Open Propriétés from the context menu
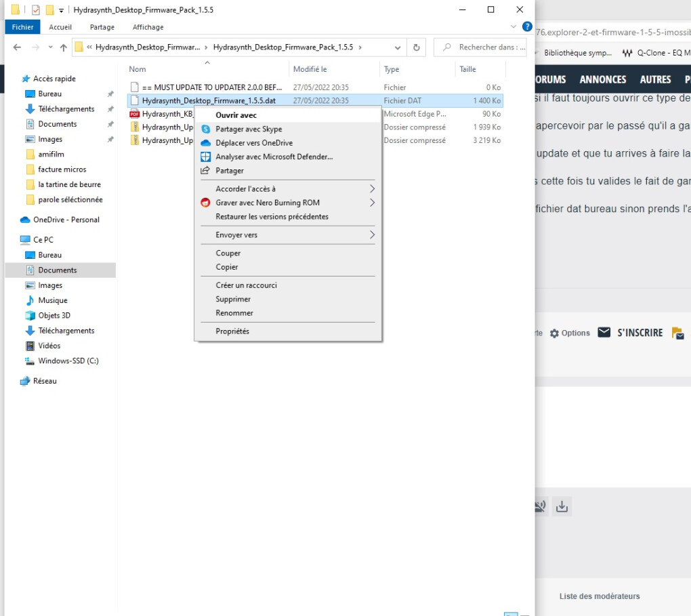 point(288,331)
